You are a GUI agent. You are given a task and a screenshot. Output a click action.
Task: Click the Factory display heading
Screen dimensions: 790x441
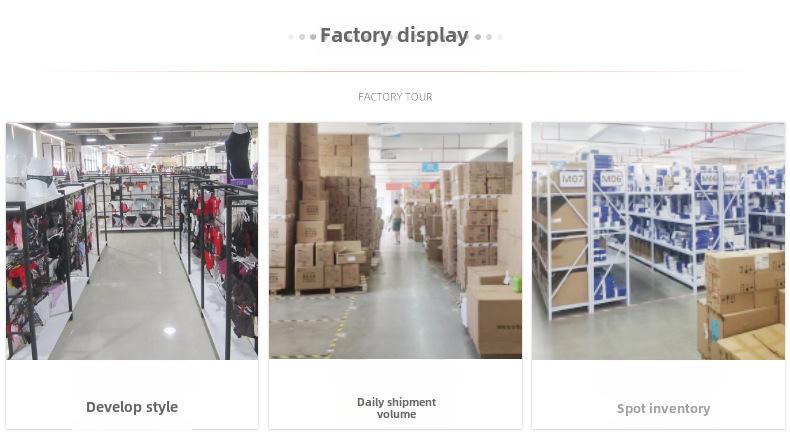(394, 35)
